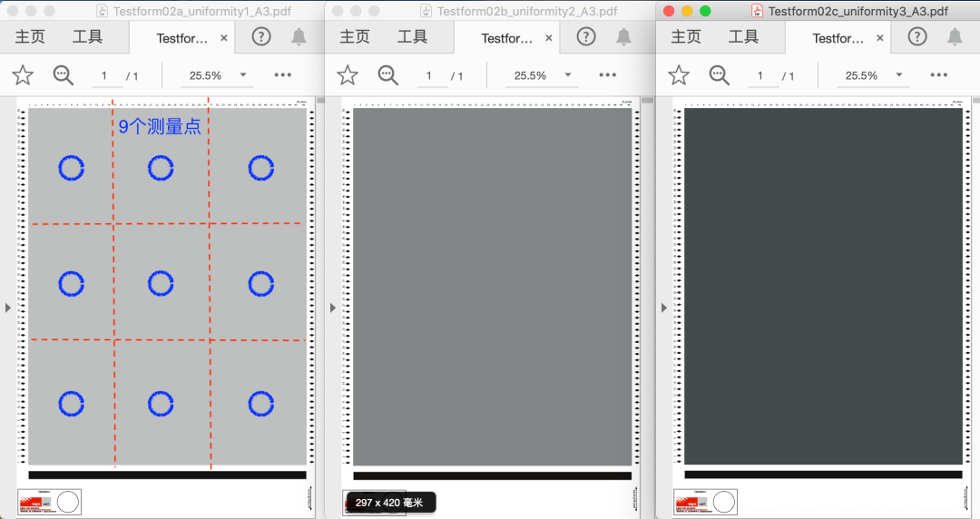Click star icon in Testform02c window
Viewport: 980px width, 519px height.
pyautogui.click(x=679, y=75)
